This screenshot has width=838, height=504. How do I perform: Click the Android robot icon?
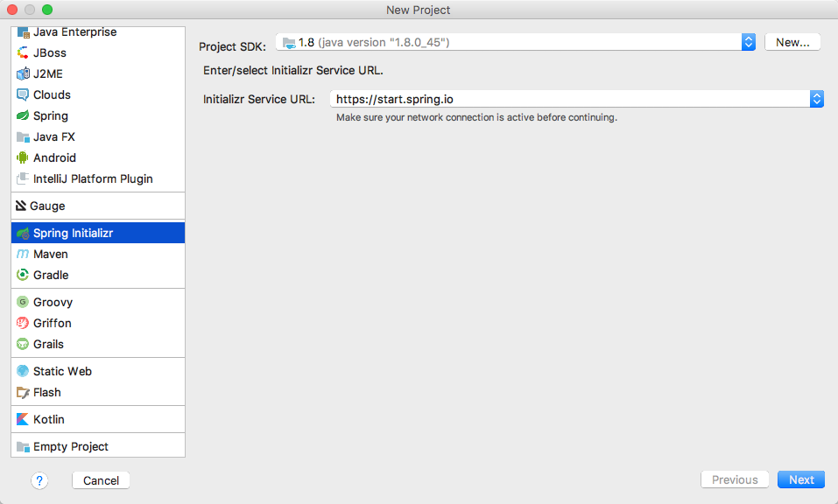coord(23,157)
